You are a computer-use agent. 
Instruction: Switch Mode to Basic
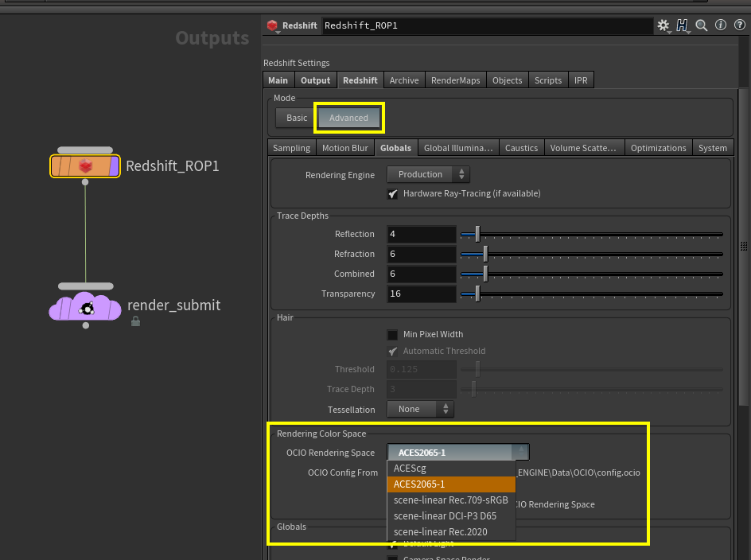pos(297,118)
